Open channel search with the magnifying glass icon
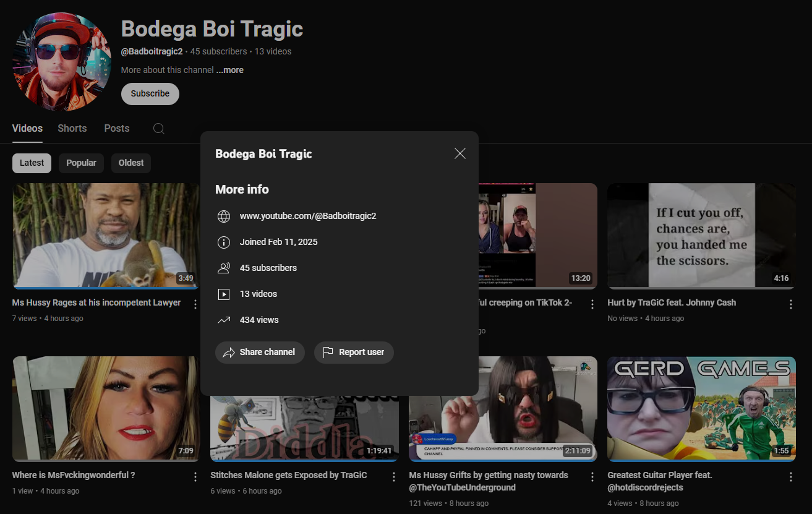The image size is (812, 514). (158, 128)
